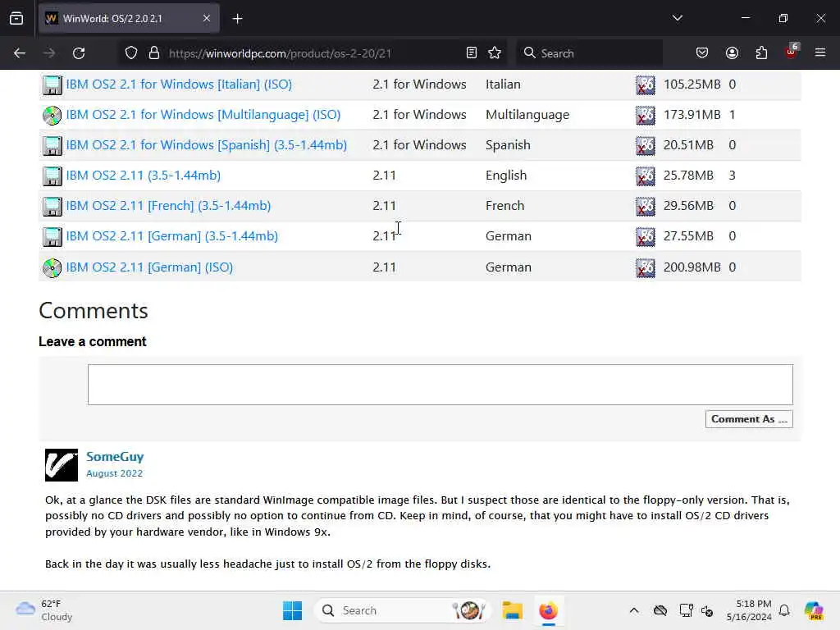
Task: Open the recent browsing Firefox View icon
Action: pos(16,19)
